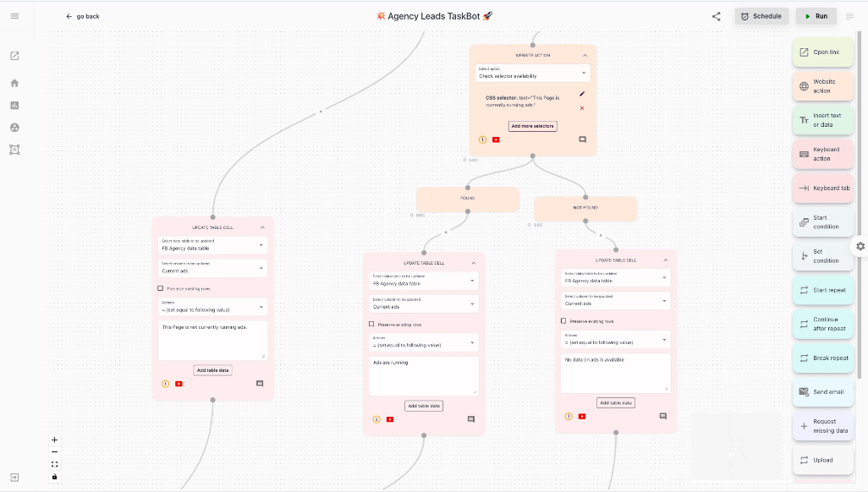
Task: Click the Run button
Action: tap(816, 16)
